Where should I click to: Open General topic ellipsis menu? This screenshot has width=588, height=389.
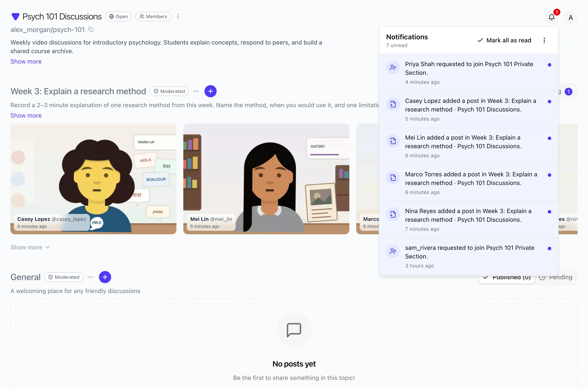[x=90, y=277]
